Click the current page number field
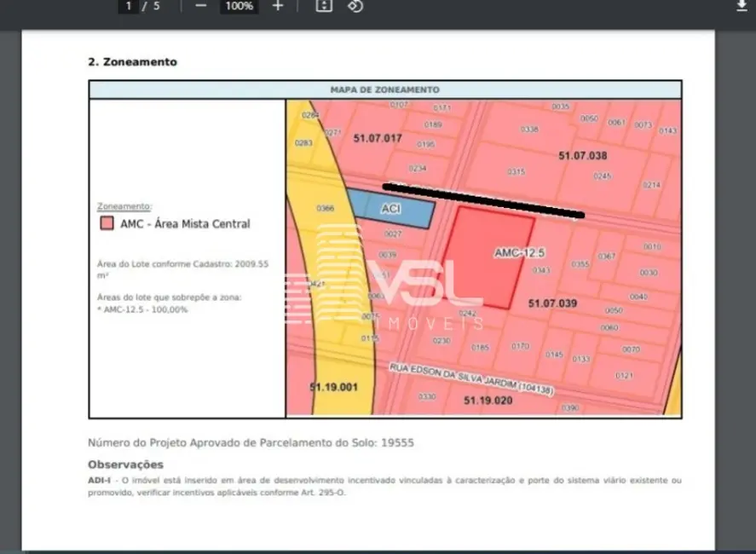 [x=129, y=6]
